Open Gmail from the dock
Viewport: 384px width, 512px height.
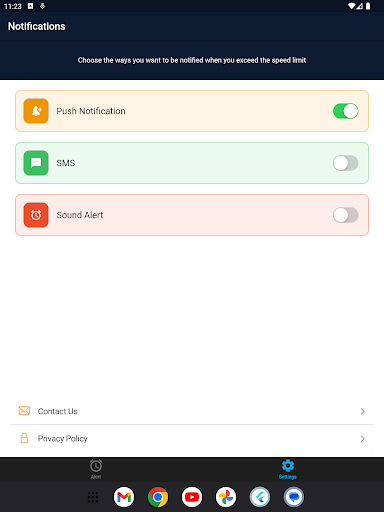[124, 497]
